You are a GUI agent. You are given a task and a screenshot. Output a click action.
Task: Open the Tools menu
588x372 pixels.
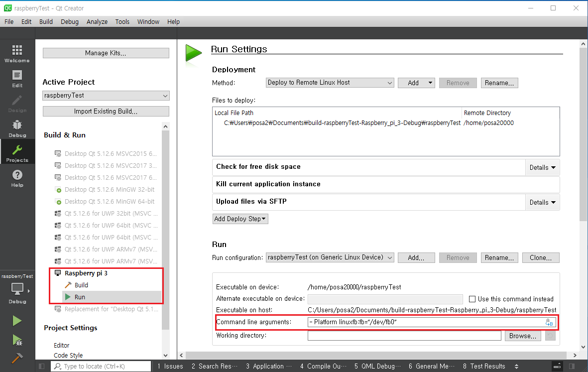point(122,22)
